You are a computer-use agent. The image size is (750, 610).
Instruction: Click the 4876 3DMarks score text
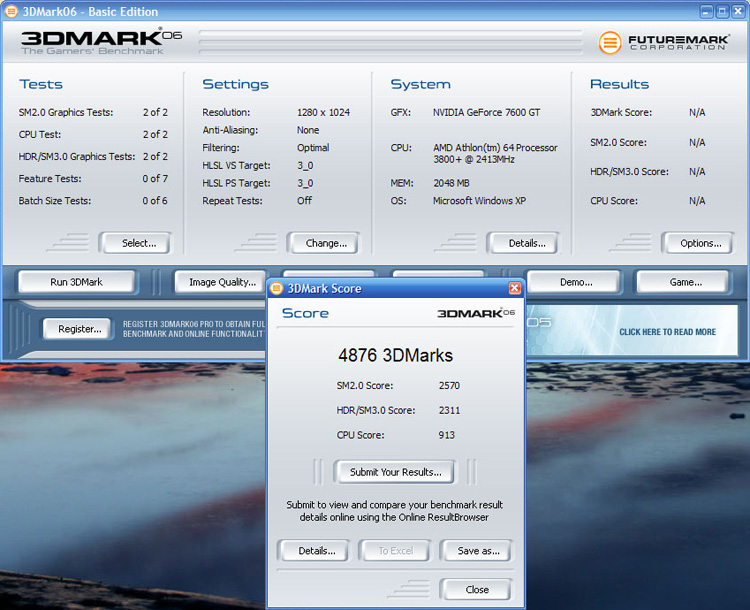click(x=395, y=355)
